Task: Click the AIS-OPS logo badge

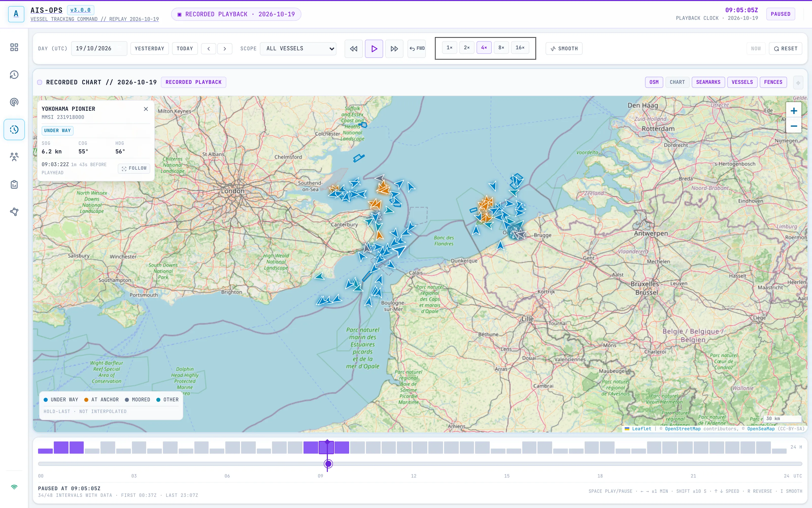Action: (16, 14)
